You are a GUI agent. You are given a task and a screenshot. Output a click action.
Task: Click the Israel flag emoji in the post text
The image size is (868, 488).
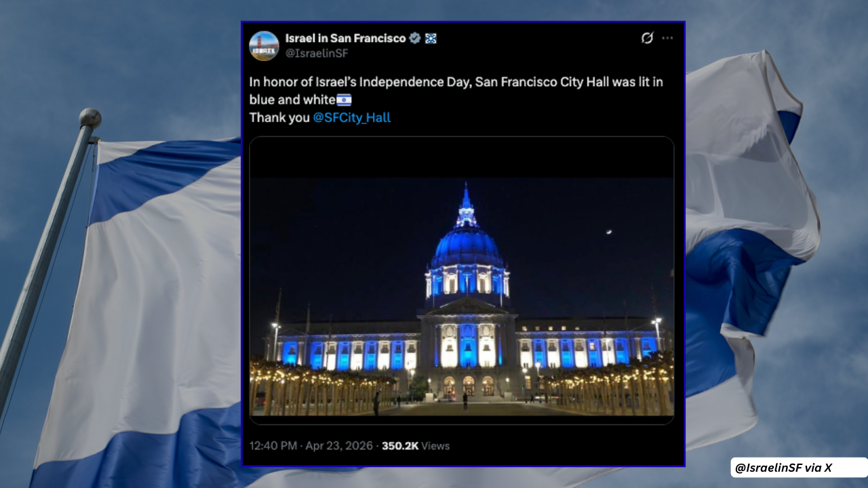(x=344, y=100)
